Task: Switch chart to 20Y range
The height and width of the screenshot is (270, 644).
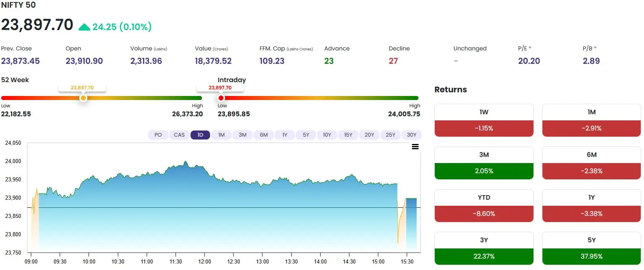Action: (x=369, y=135)
